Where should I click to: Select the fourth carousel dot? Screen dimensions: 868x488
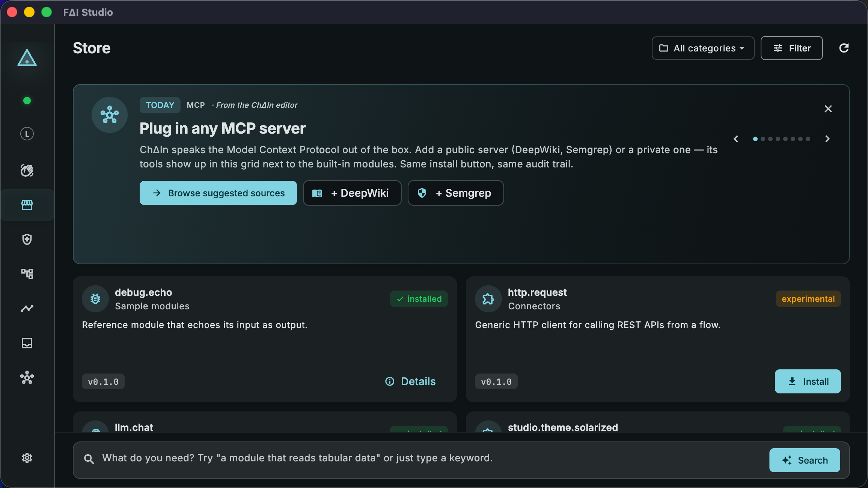click(778, 139)
